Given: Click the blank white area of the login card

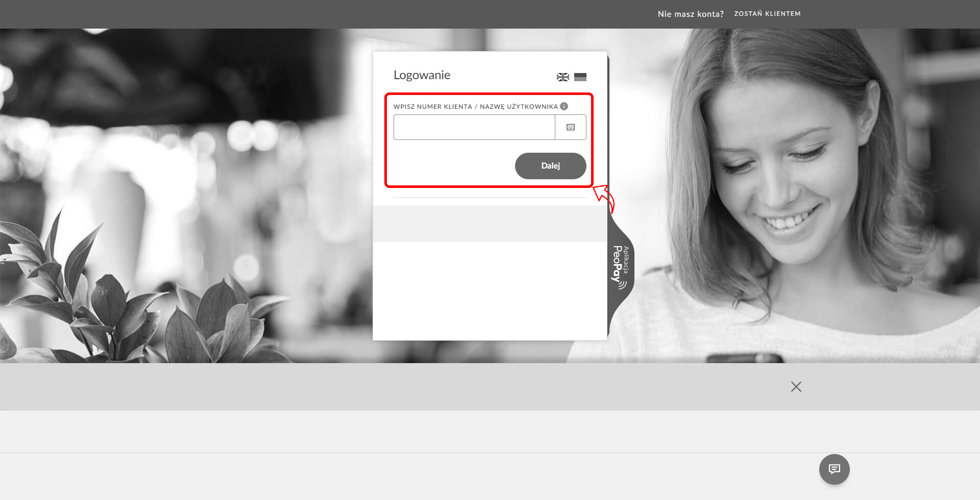Looking at the screenshot, I should (x=489, y=291).
